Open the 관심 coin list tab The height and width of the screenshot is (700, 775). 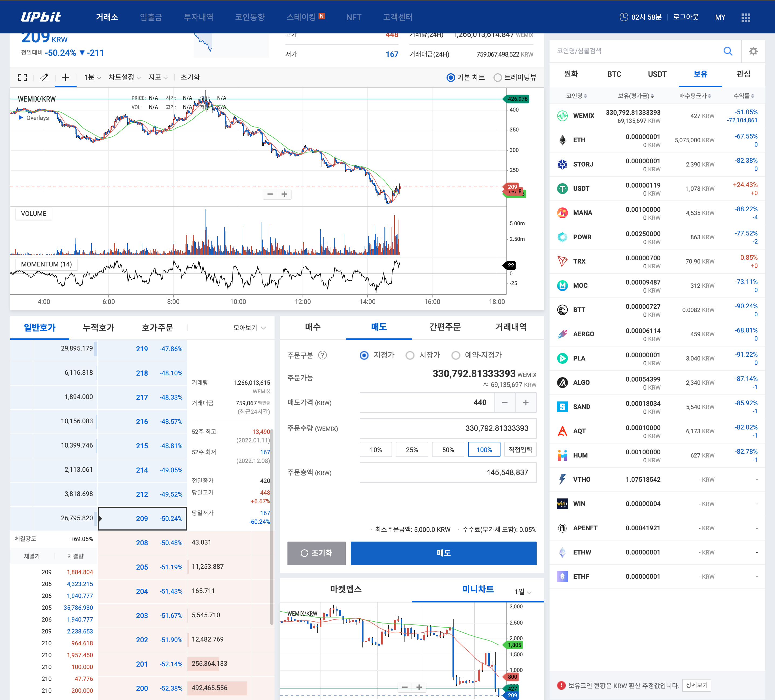click(743, 74)
